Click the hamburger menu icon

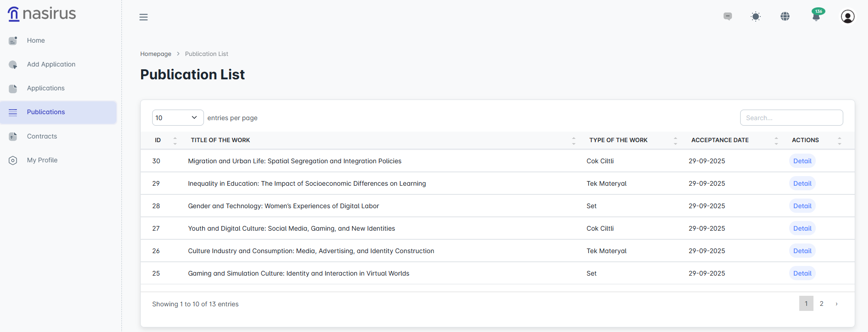tap(143, 17)
